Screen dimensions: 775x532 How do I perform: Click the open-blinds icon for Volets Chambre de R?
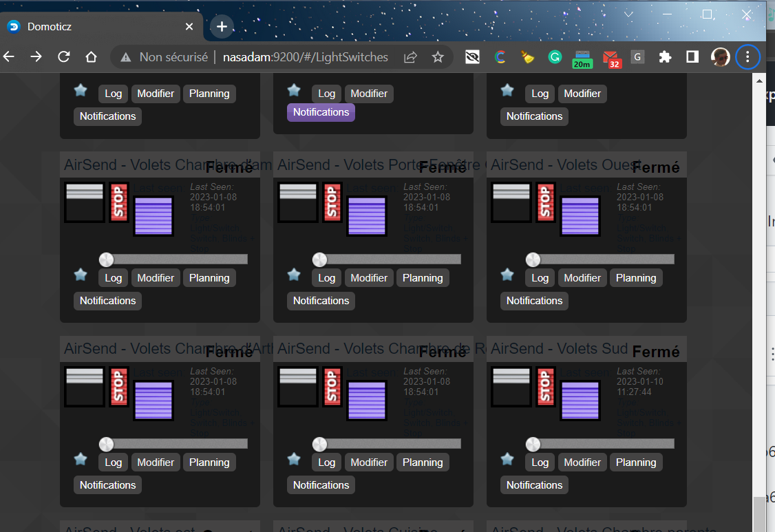coord(297,387)
